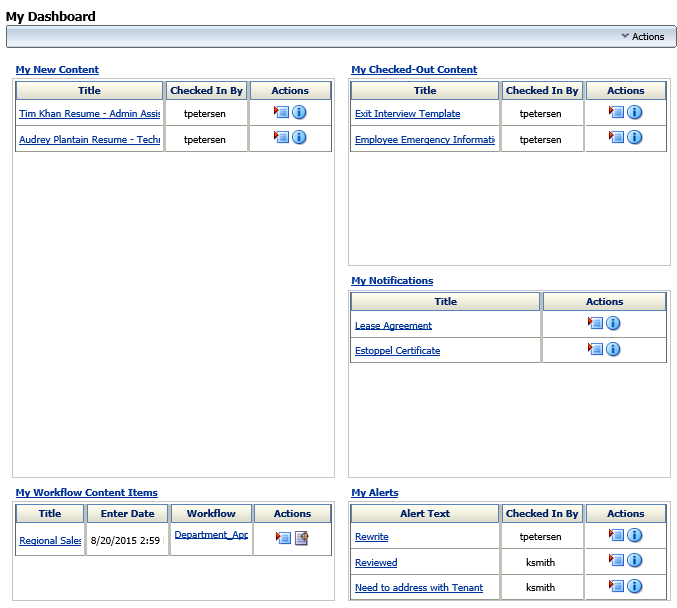Viewport: 677px width, 608px height.
Task: Open My Alerts section link
Action: click(x=375, y=493)
